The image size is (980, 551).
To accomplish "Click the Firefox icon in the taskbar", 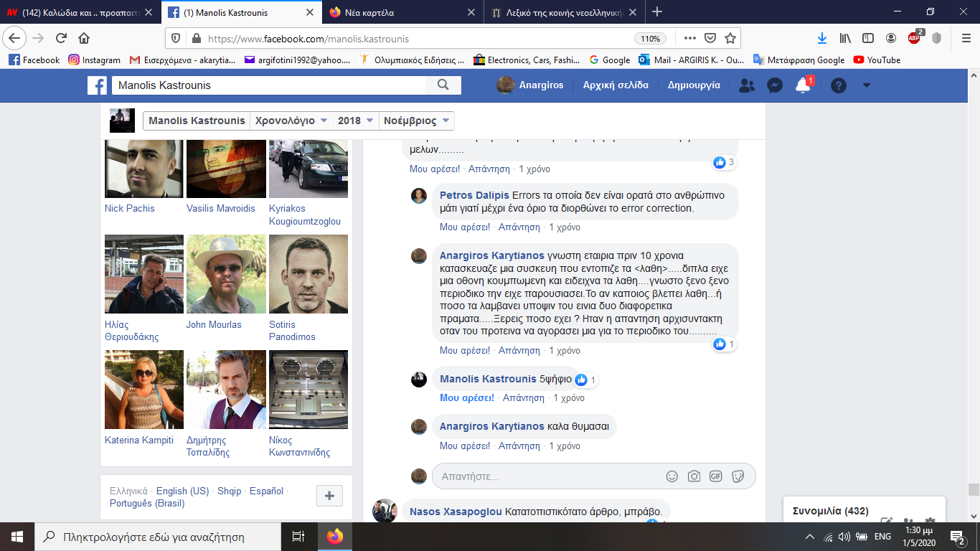I will click(334, 537).
